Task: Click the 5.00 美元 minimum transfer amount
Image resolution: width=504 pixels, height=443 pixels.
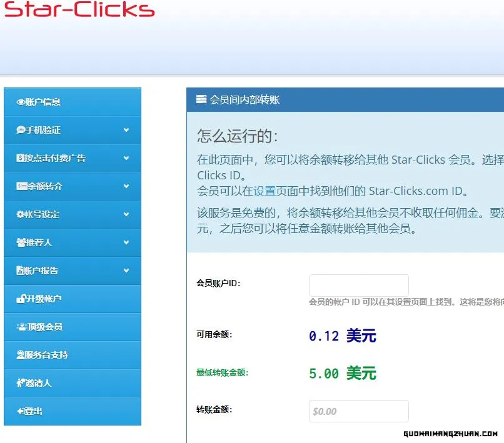Action: 342,373
